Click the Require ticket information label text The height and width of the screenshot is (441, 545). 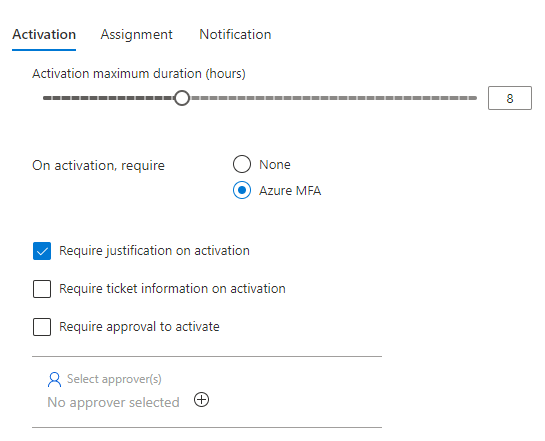point(172,288)
